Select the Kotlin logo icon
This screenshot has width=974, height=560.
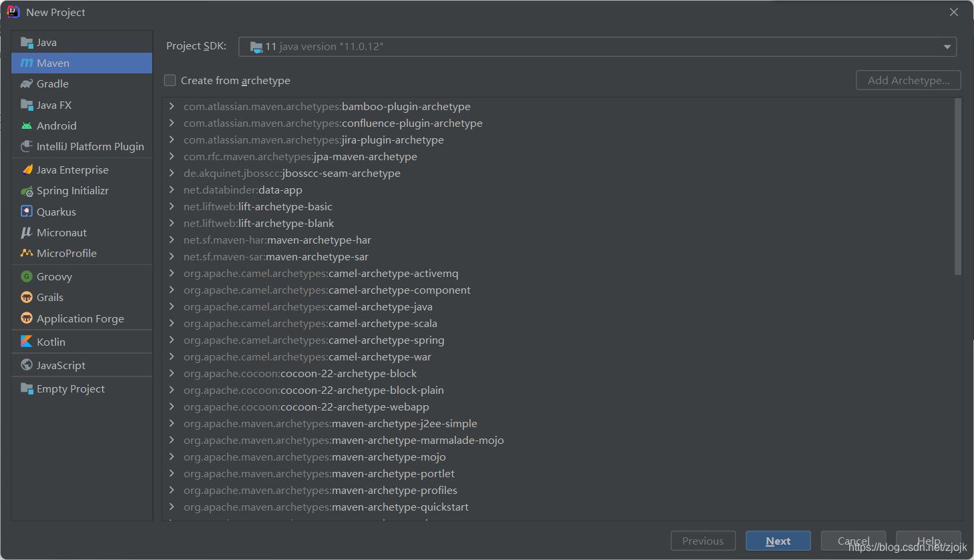coord(27,341)
